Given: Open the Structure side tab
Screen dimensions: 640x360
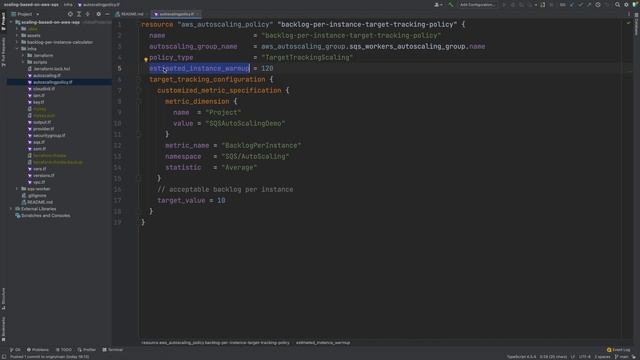Looking at the screenshot, I should pyautogui.click(x=4, y=299).
